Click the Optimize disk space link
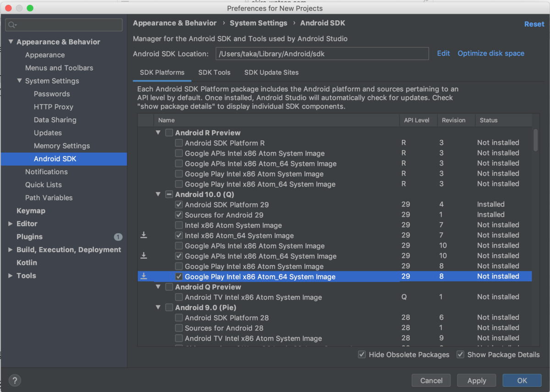 [x=491, y=54]
